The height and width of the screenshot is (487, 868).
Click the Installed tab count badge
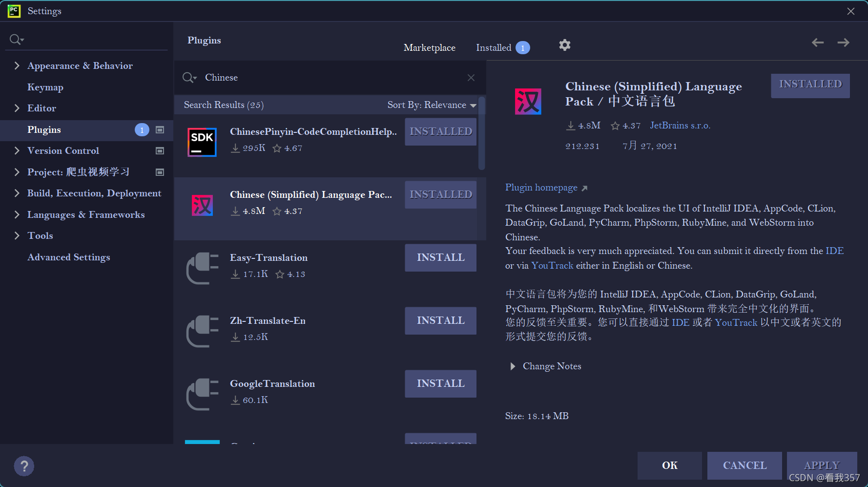tap(523, 48)
